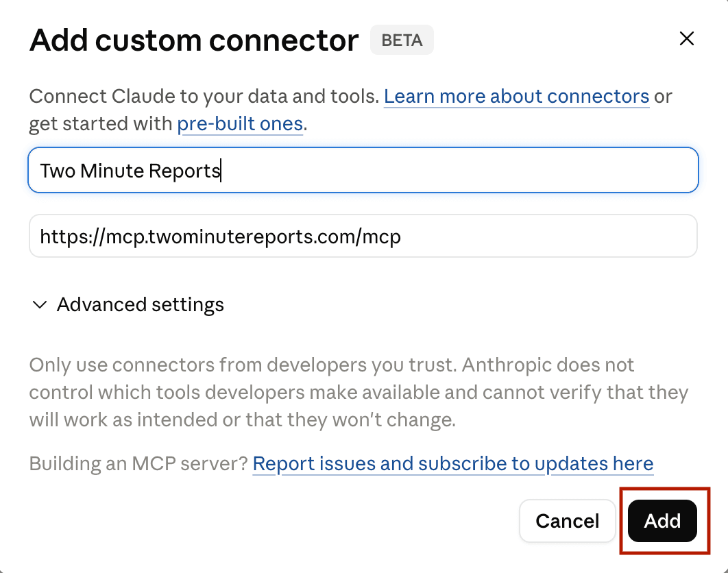This screenshot has height=573, width=728.
Task: Click the 'Only use connectors from developers' warning
Action: pyautogui.click(x=359, y=392)
